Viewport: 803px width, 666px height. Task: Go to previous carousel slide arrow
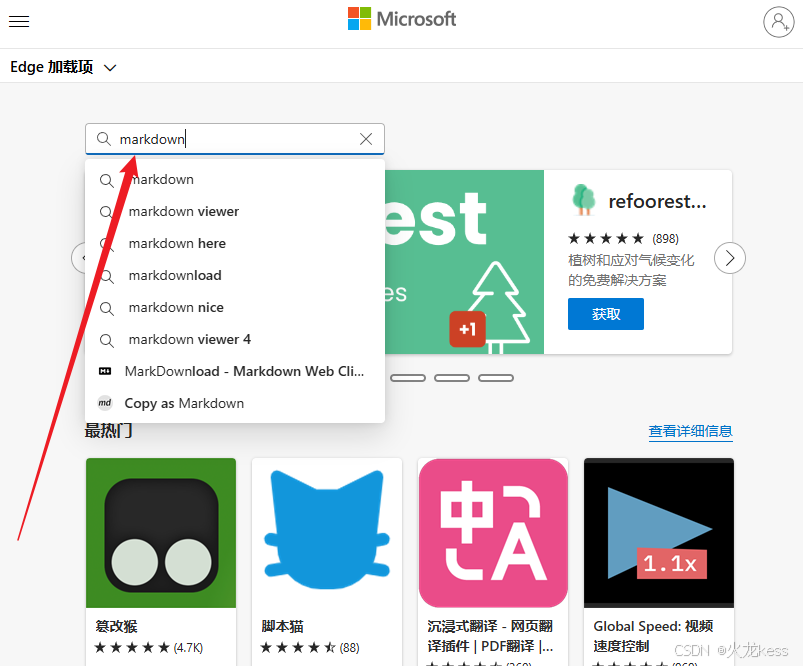click(x=78, y=258)
